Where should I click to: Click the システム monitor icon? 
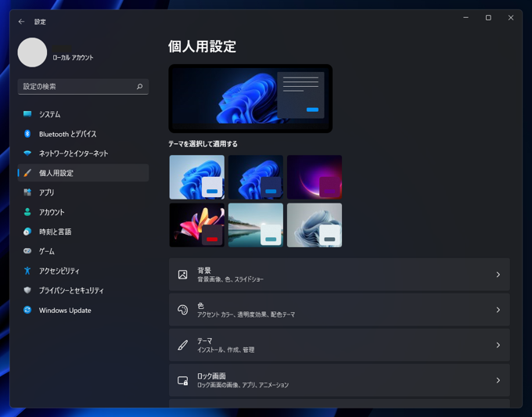click(x=27, y=114)
